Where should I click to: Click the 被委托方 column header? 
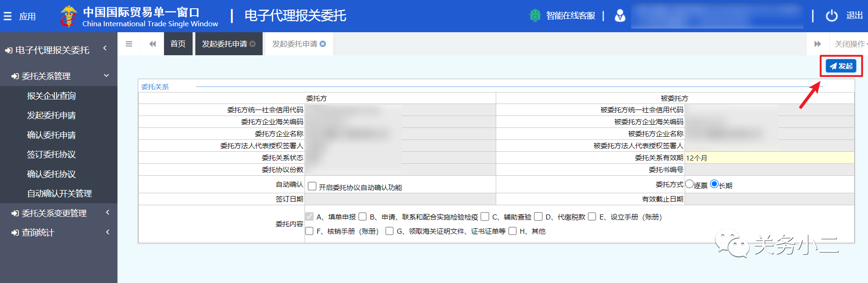pos(674,98)
